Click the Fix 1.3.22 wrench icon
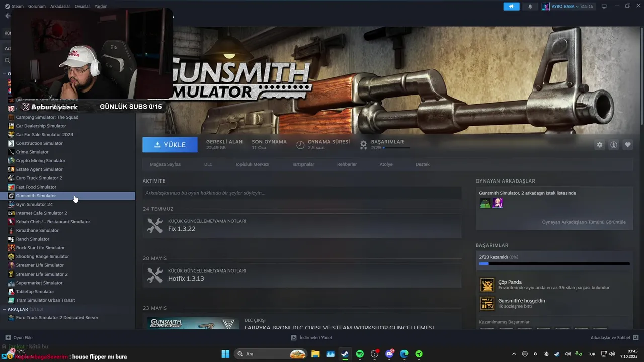The image size is (644, 362). pos(155,225)
